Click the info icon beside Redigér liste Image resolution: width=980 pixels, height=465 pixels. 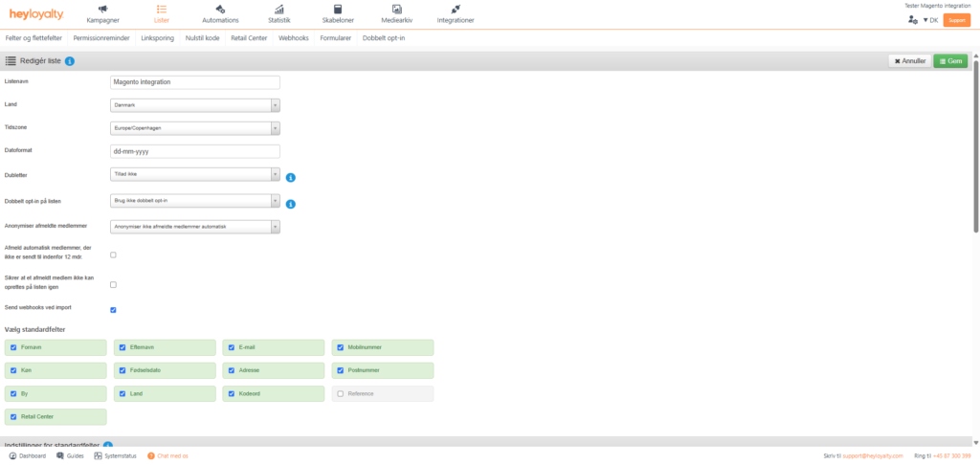click(x=71, y=61)
